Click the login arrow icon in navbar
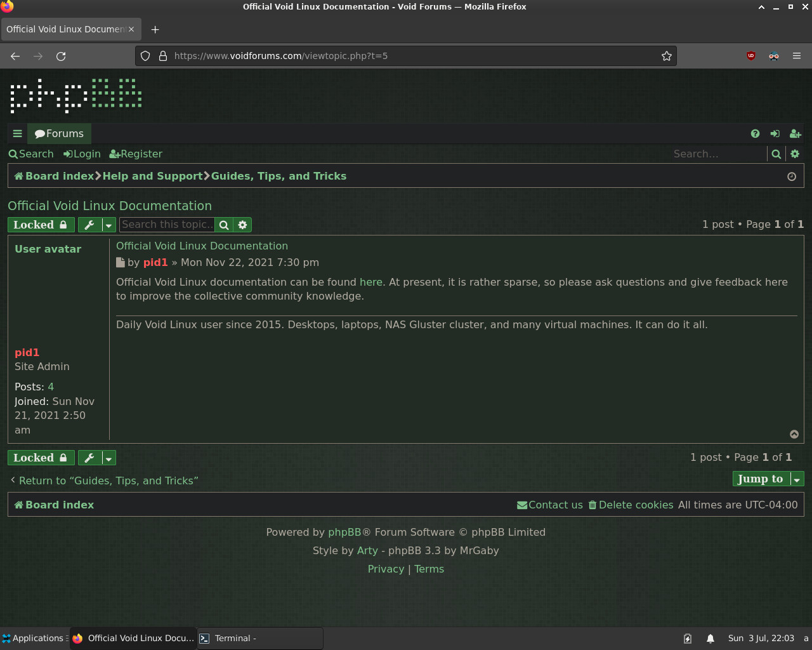The width and height of the screenshot is (812, 650). 775,133
